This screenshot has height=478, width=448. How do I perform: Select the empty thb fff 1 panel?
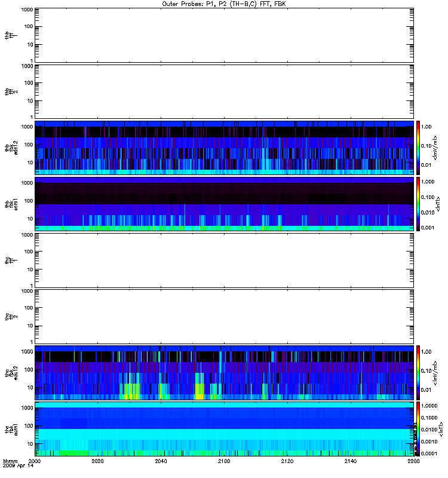(224, 35)
